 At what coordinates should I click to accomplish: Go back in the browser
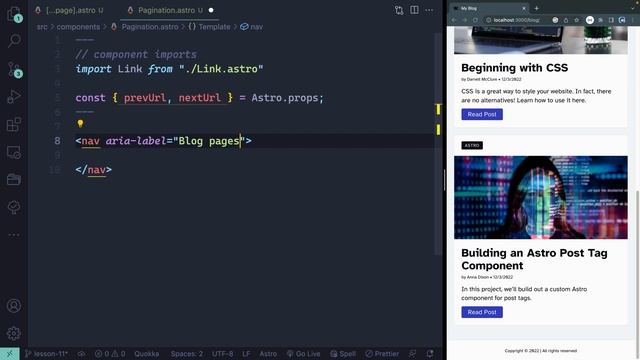click(454, 20)
